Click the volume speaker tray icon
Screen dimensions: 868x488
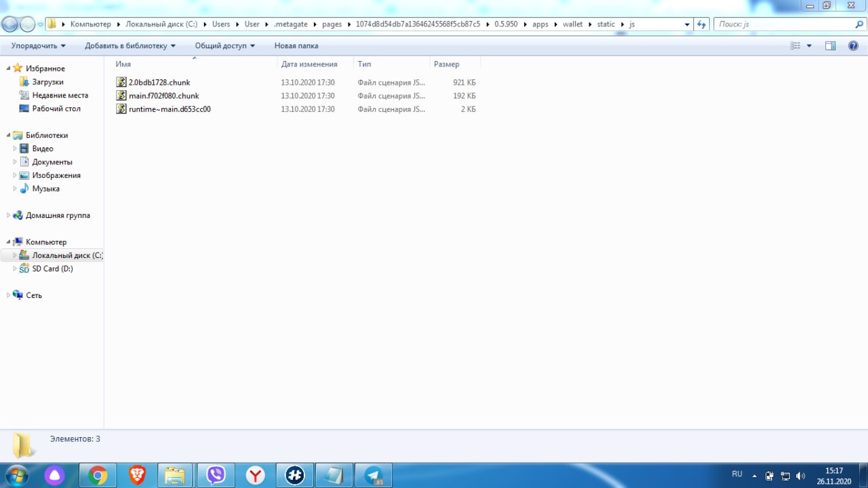800,476
